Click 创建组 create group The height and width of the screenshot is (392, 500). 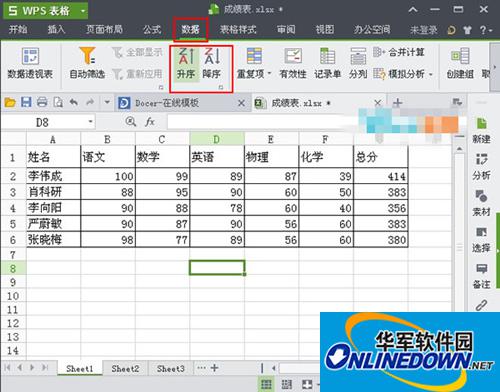(x=460, y=63)
